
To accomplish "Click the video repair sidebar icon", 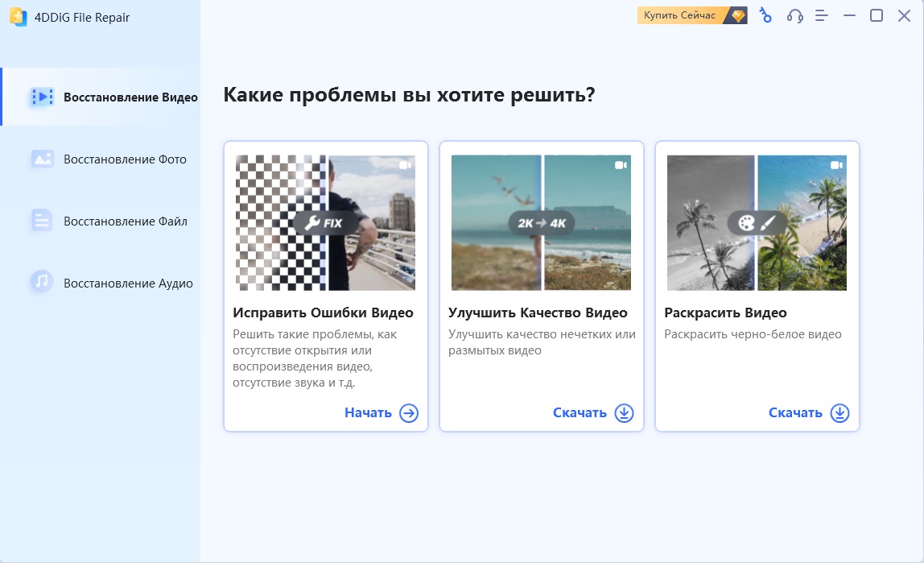I will 42,97.
